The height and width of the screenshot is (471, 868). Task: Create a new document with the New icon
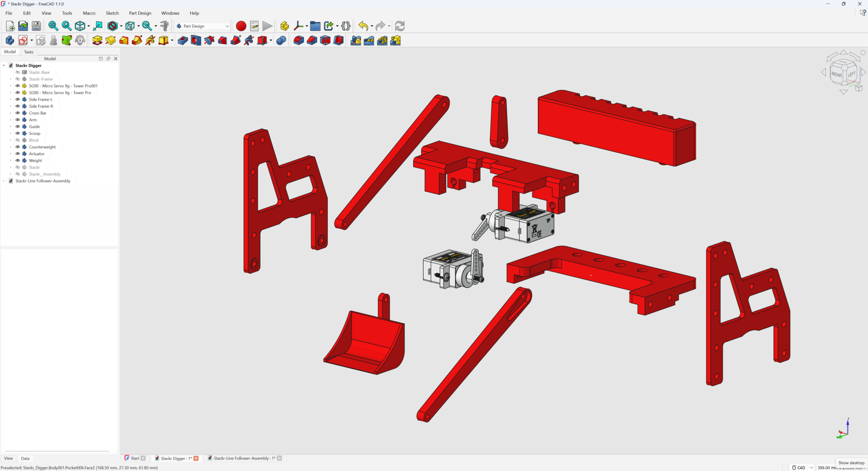10,26
